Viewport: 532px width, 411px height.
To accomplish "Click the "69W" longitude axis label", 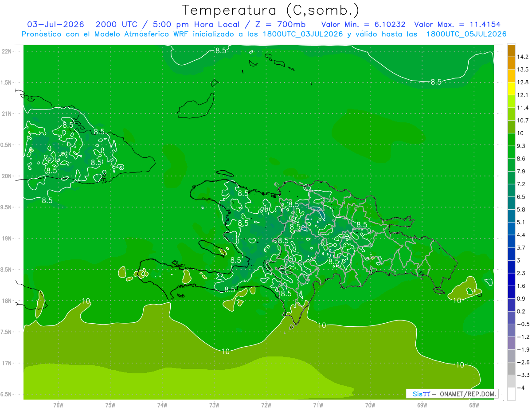I will tap(422, 405).
